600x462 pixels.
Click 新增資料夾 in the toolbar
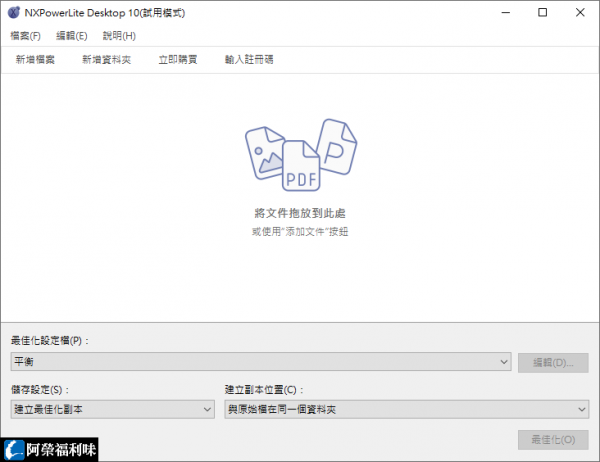point(107,59)
